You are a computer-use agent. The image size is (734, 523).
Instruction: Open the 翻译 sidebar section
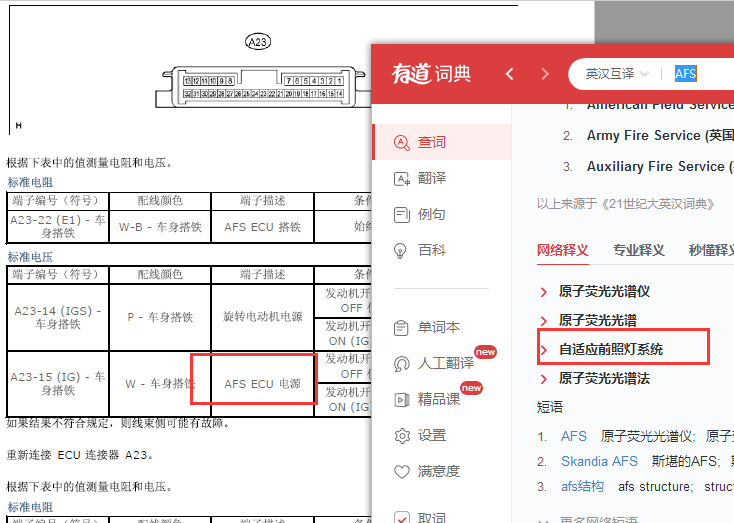click(420, 178)
